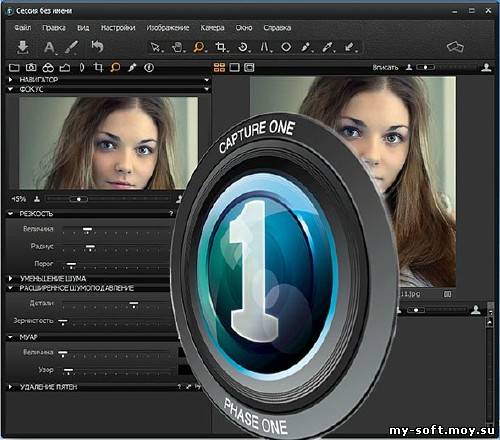Open the НАВИГАТОР panel options dropdown

[206, 80]
